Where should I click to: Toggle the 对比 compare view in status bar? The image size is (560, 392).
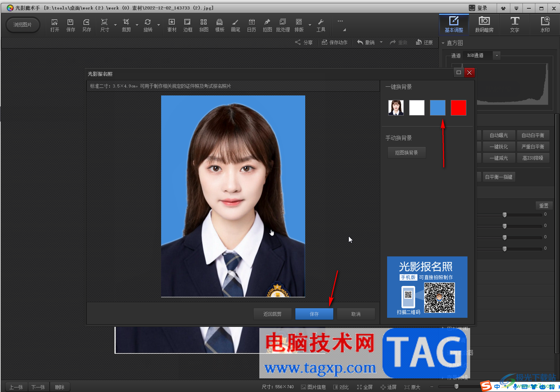pos(341,387)
